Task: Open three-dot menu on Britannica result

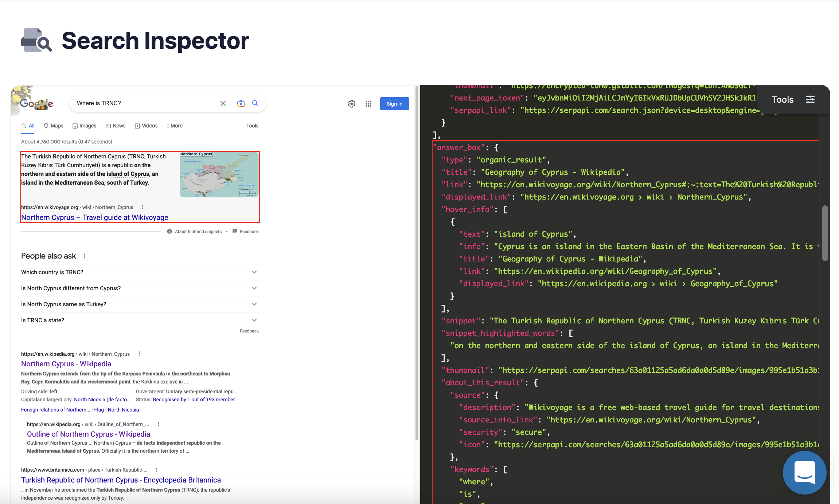Action: pyautogui.click(x=156, y=470)
